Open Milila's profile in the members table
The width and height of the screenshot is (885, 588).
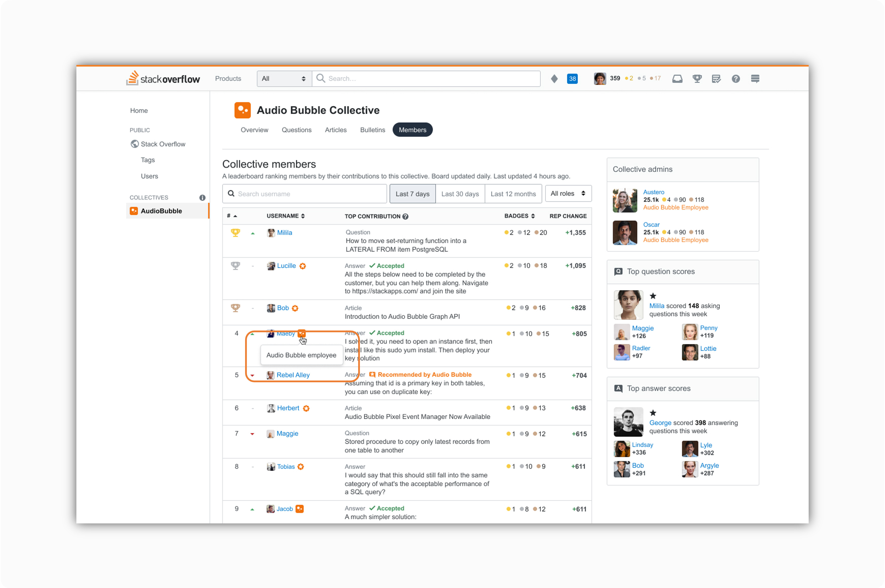pyautogui.click(x=284, y=233)
